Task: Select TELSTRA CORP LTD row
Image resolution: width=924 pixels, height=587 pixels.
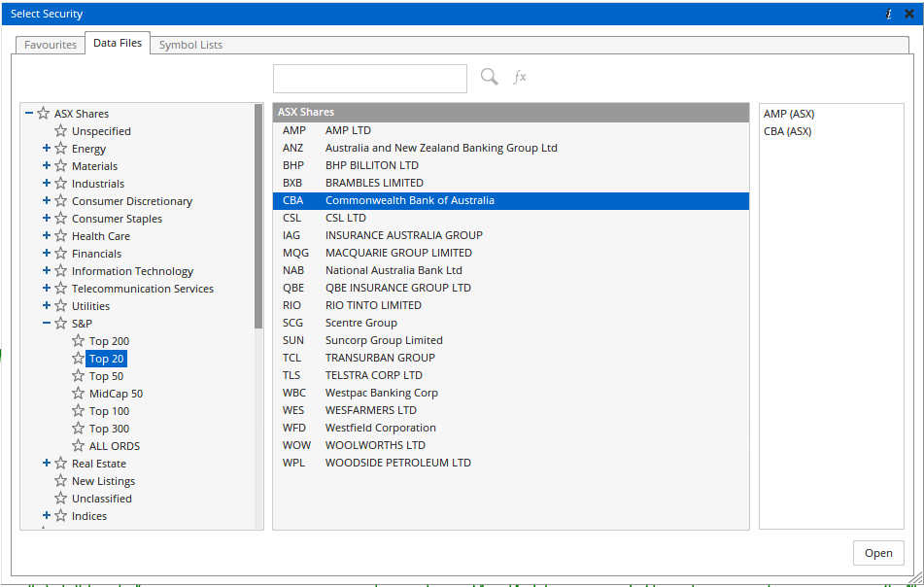Action: pos(511,375)
